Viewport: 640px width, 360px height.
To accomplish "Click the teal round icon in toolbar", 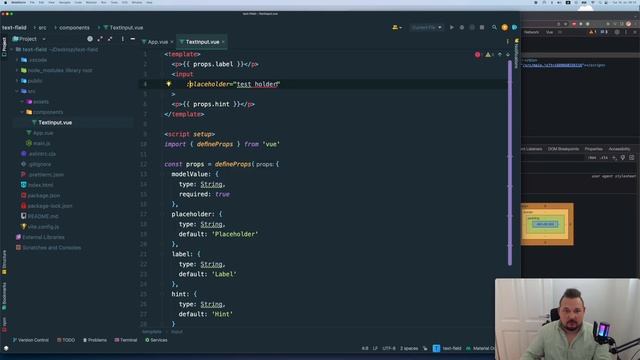I will coord(514,27).
